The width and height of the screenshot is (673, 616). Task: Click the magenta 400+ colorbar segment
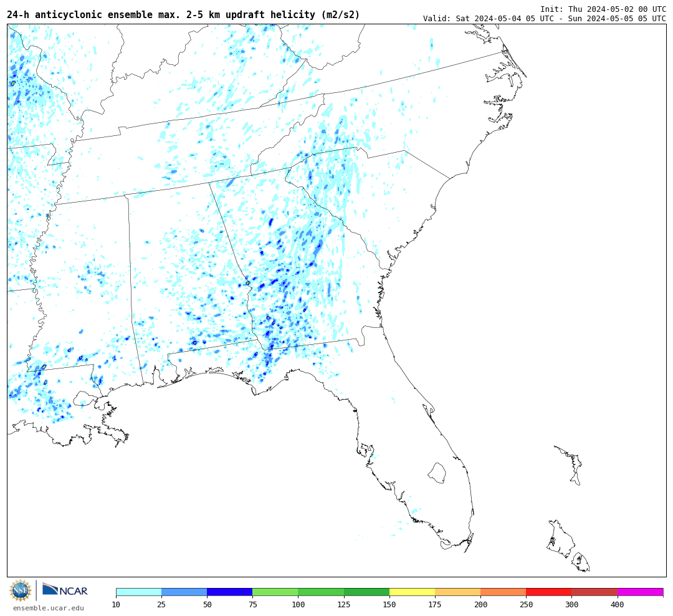641,592
